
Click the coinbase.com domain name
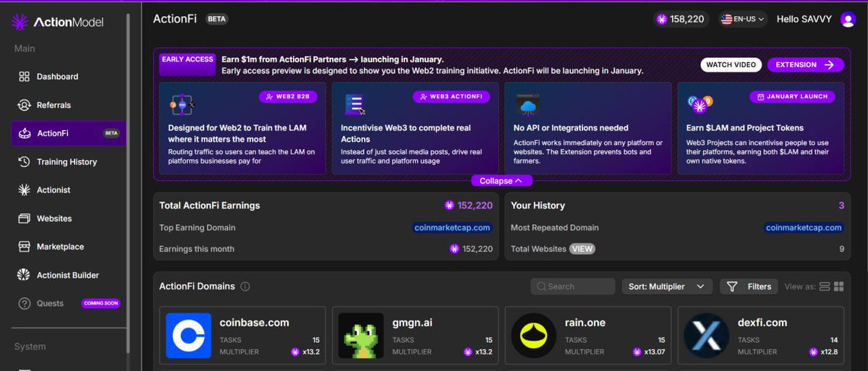[254, 323]
